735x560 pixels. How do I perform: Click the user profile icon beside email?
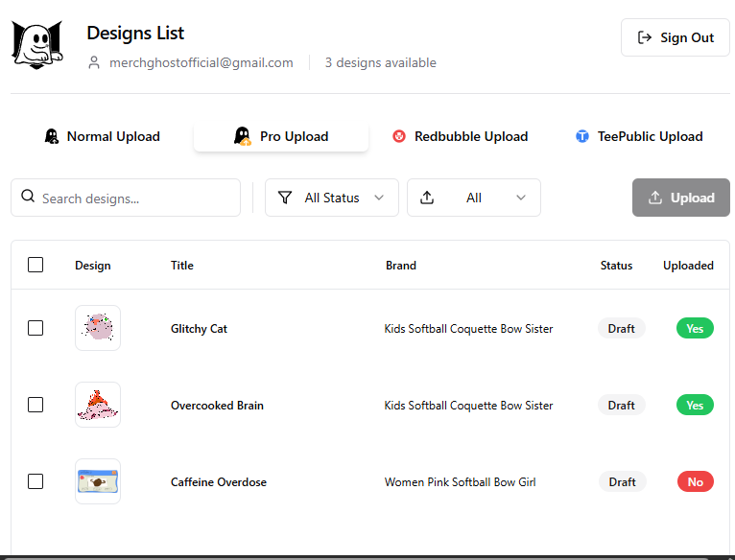coord(94,62)
